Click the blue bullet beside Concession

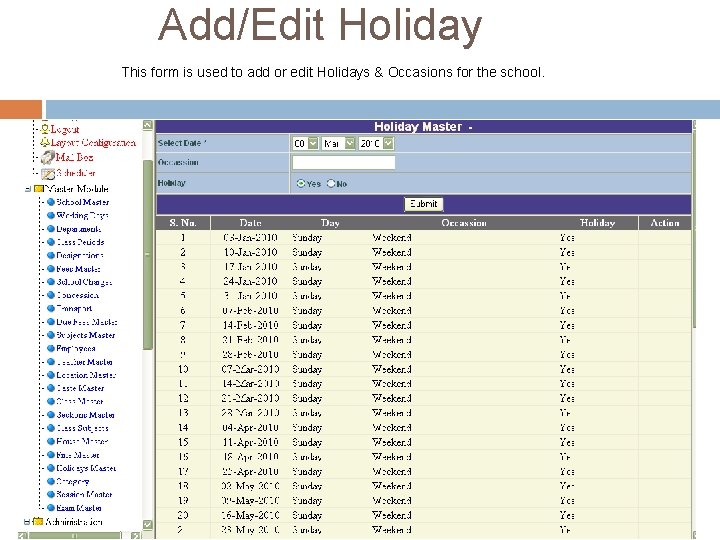(x=51, y=295)
